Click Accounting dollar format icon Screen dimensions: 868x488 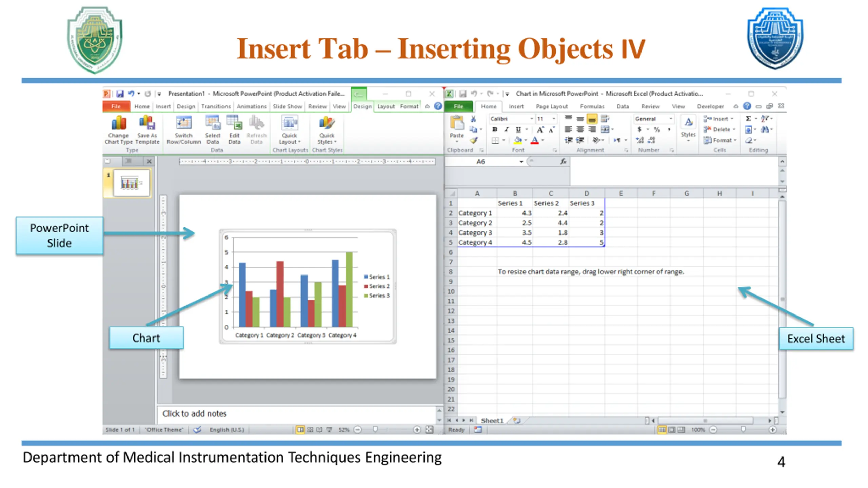pyautogui.click(x=639, y=129)
